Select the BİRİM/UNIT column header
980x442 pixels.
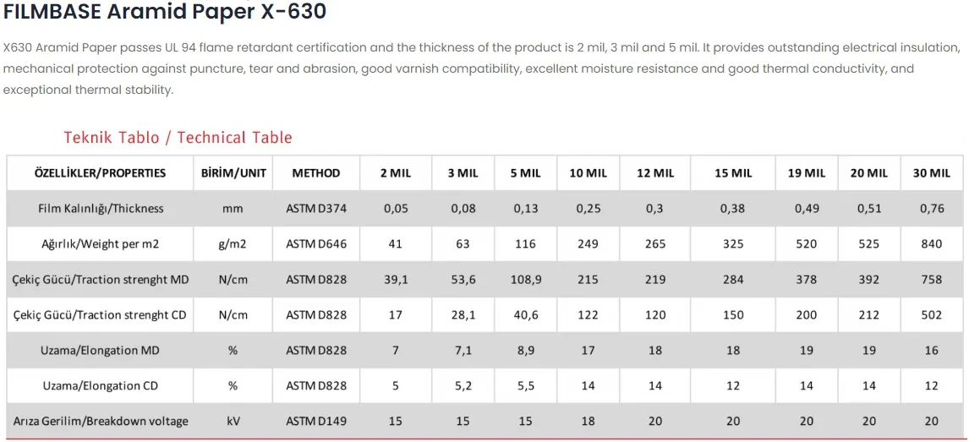233,173
